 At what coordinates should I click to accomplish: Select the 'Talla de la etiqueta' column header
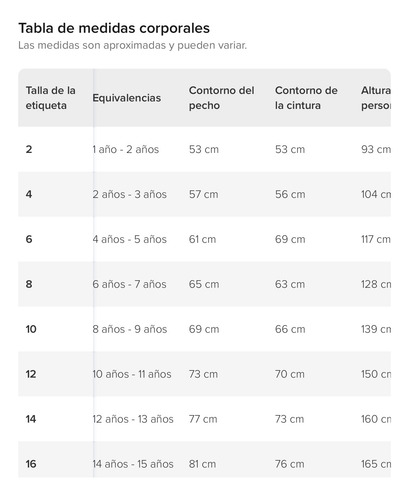coord(51,98)
